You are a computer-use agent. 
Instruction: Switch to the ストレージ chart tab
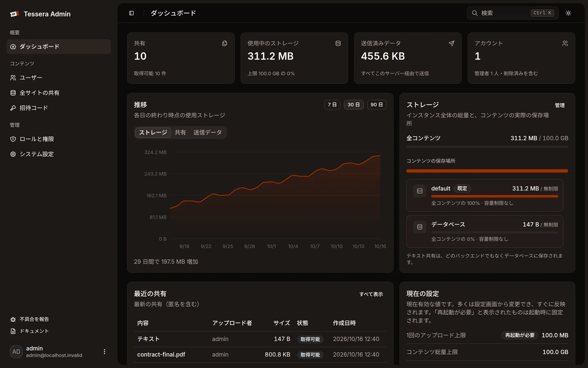point(153,132)
